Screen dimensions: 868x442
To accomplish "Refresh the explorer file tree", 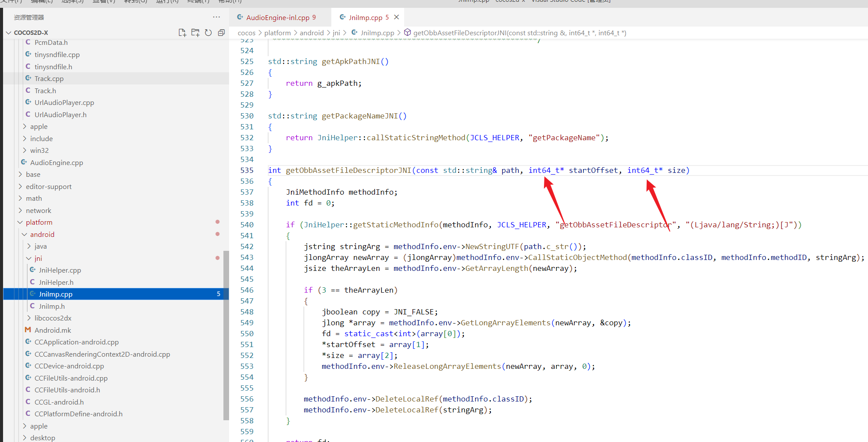I will click(209, 33).
